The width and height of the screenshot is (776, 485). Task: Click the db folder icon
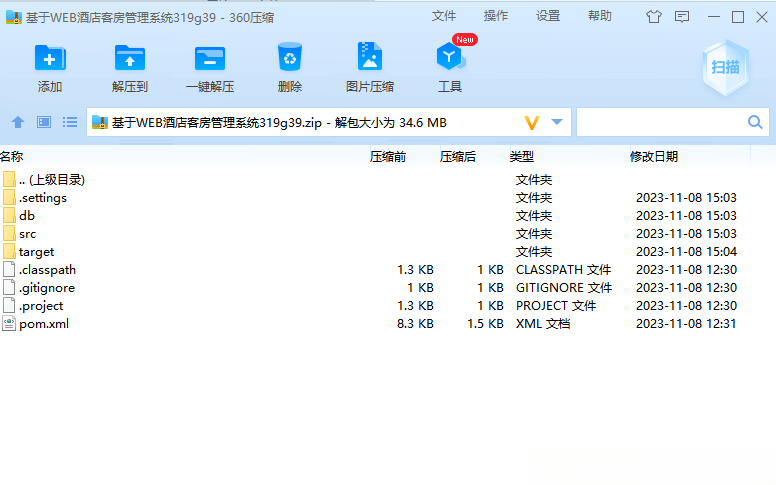9,215
